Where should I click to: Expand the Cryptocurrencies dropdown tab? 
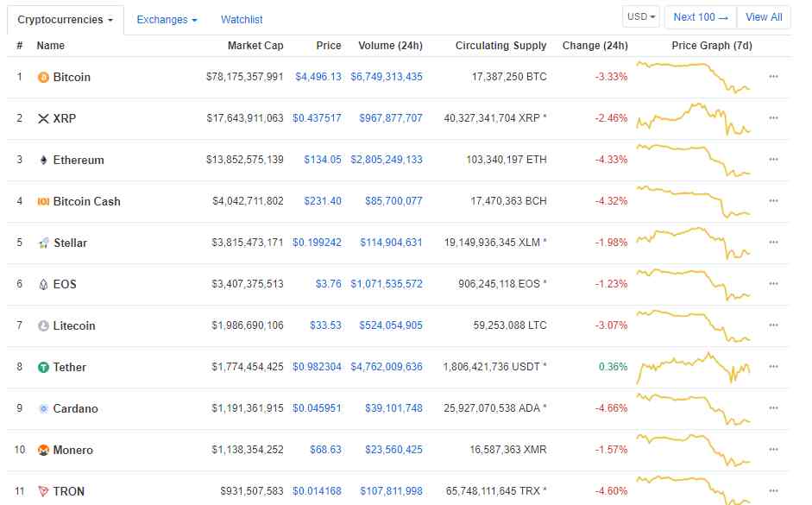point(65,19)
